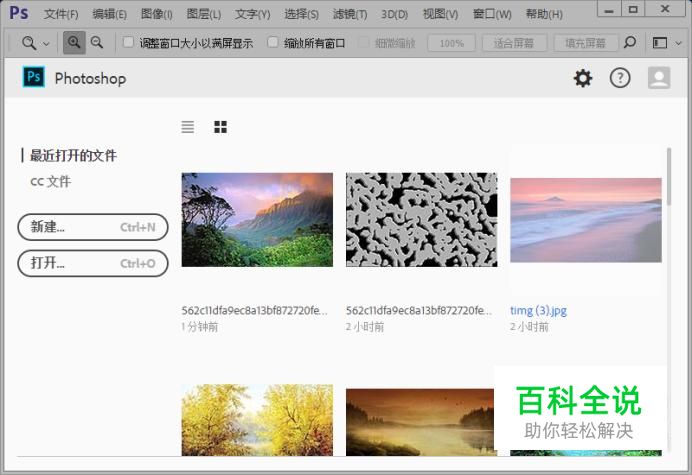This screenshot has height=475, width=692.
Task: Open the 选择(S) menu
Action: coord(301,15)
